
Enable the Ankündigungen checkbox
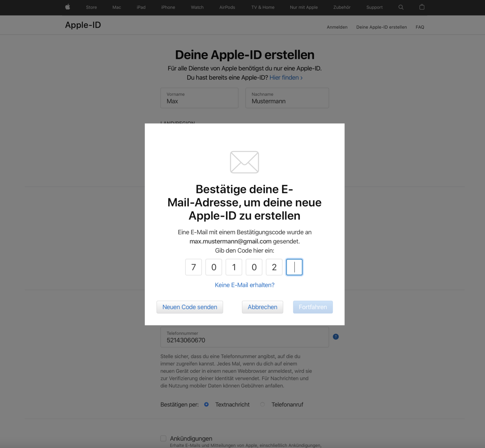(163, 438)
